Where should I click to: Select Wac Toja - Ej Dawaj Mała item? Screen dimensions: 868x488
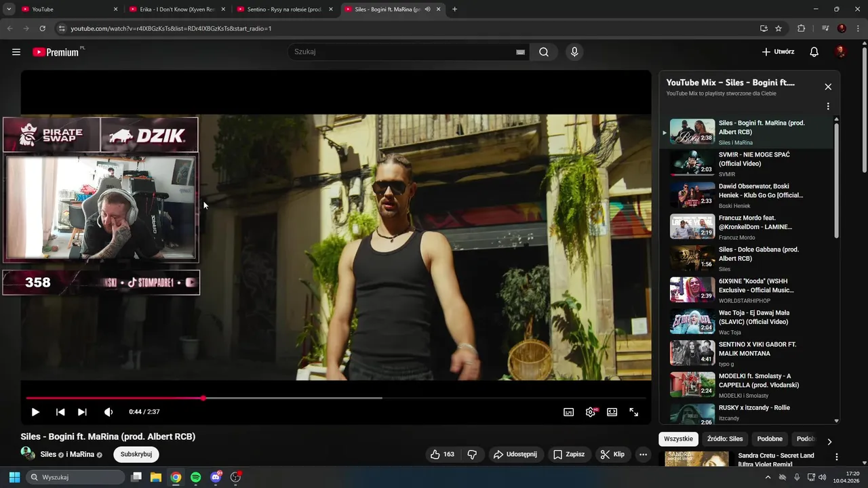click(746, 323)
